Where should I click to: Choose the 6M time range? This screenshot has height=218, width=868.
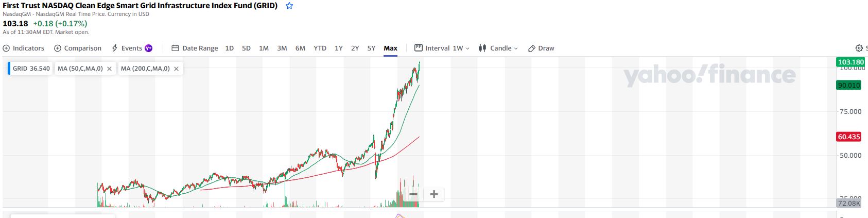pos(300,48)
